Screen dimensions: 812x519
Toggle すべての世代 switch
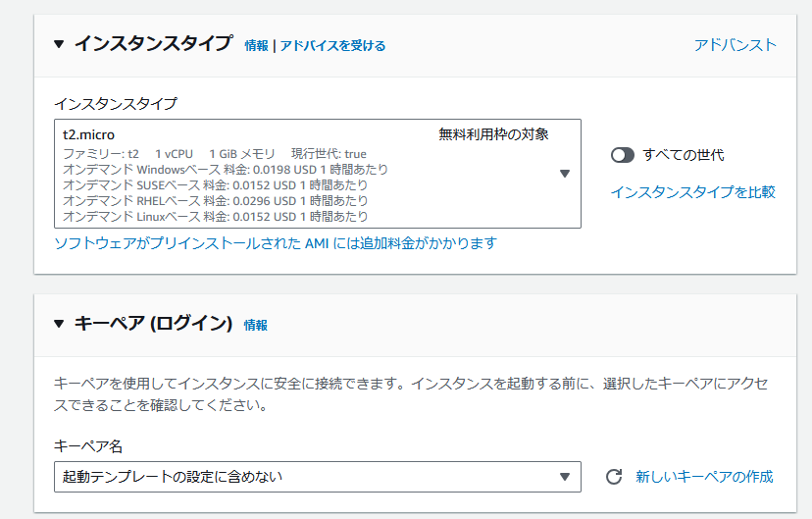[623, 155]
